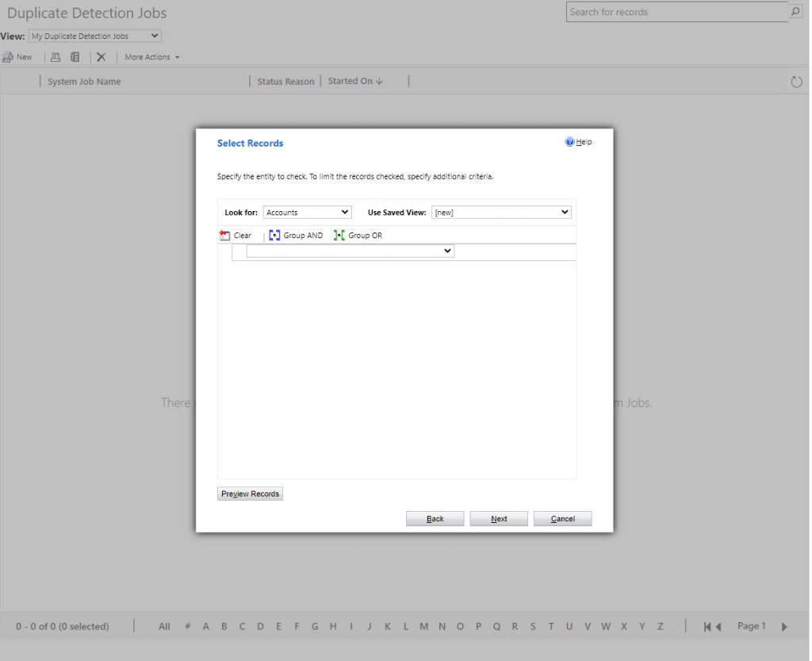This screenshot has height=661, width=812.
Task: Click the blue Help question mark icon
Action: tap(569, 142)
